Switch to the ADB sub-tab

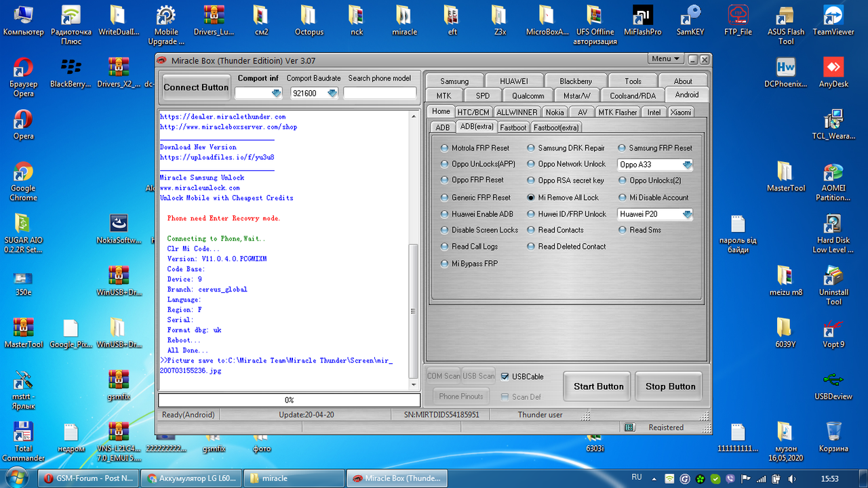tap(442, 127)
